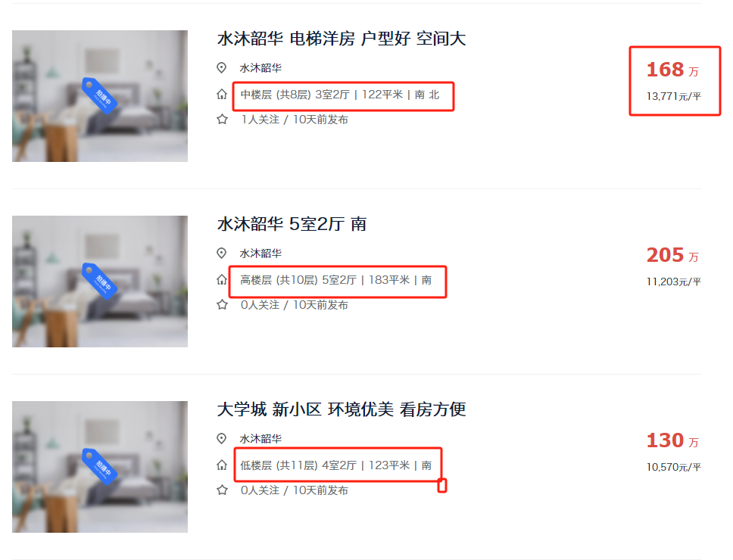Open thumbnail photo of the 168万 listing
This screenshot has height=560, width=733.
tap(100, 96)
